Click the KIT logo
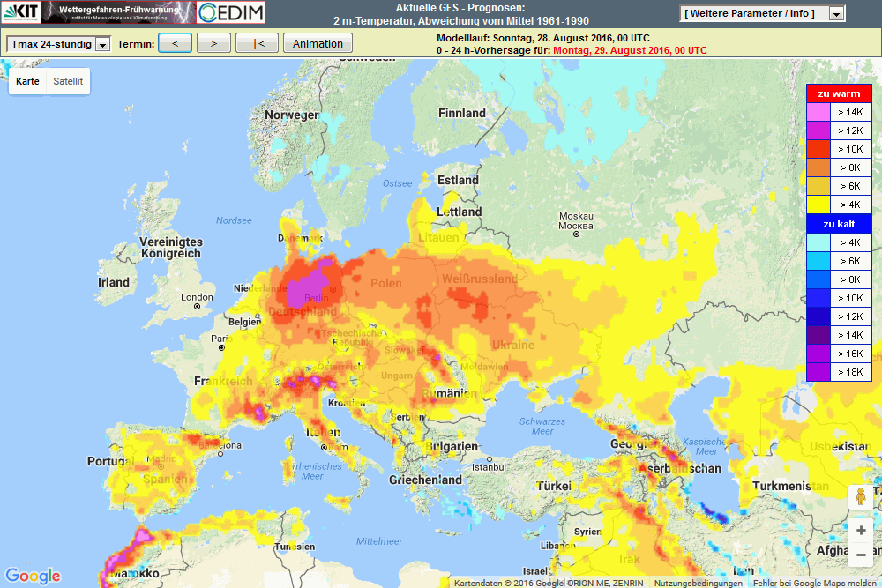Viewport: 882px width, 588px height. tap(21, 11)
